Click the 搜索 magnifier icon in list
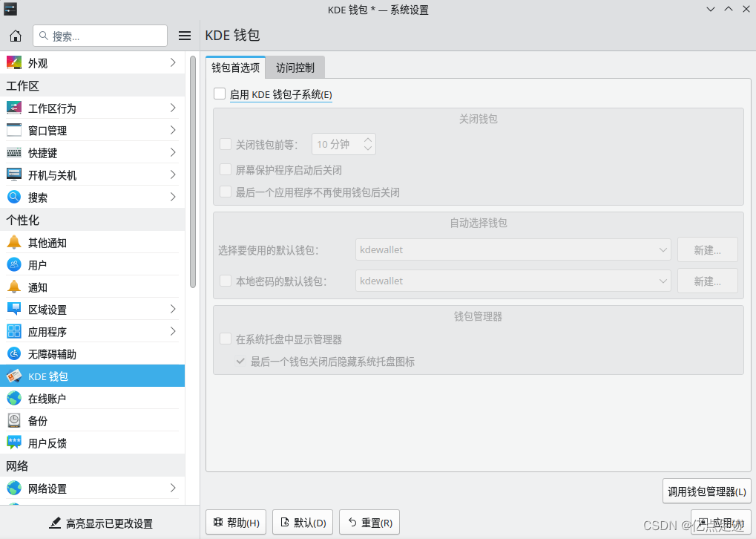 tap(14, 197)
